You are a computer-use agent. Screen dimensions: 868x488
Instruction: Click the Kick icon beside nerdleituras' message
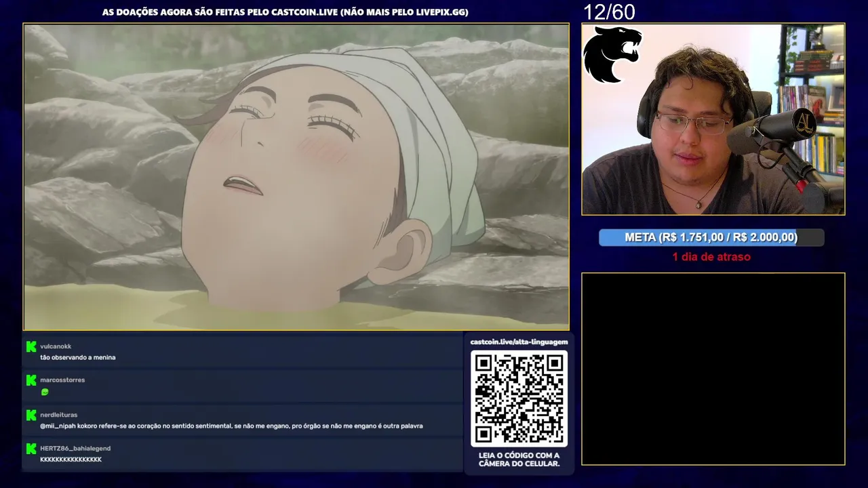point(31,415)
